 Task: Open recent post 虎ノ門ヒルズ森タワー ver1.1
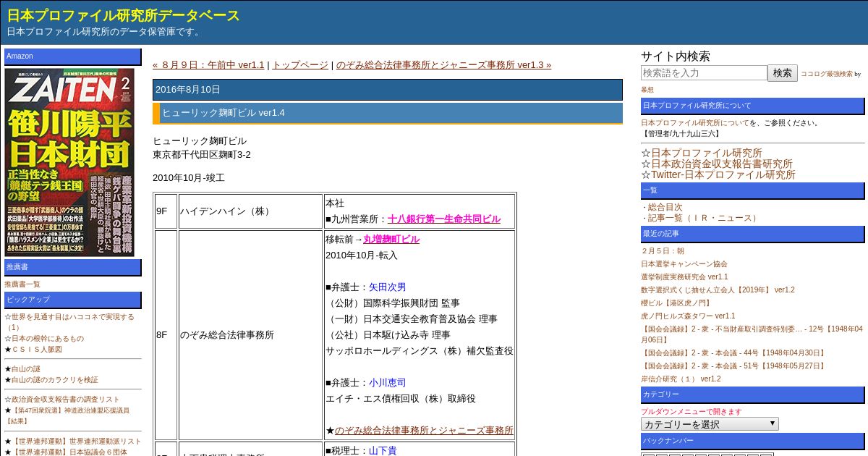point(688,316)
